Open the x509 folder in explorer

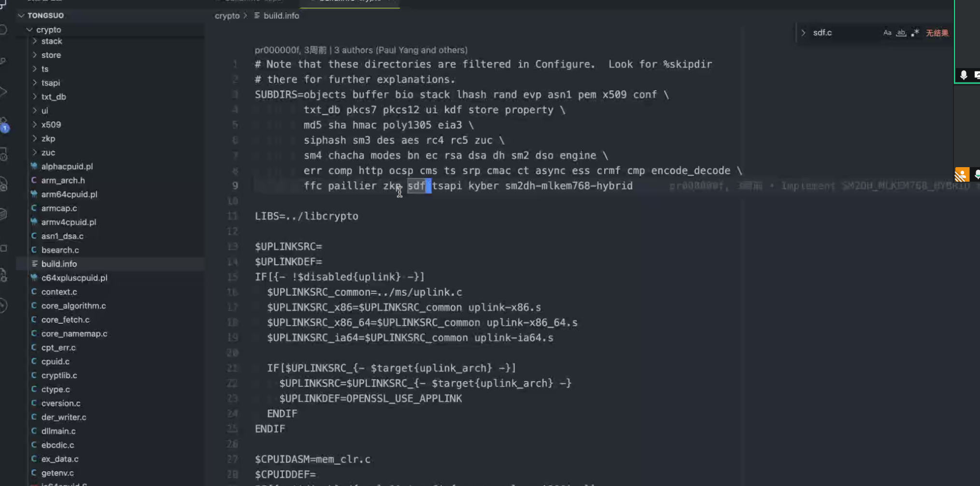coord(51,125)
